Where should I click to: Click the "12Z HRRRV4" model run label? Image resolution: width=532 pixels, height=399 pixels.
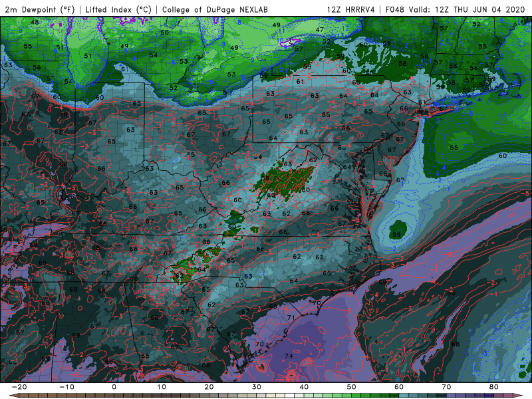351,9
